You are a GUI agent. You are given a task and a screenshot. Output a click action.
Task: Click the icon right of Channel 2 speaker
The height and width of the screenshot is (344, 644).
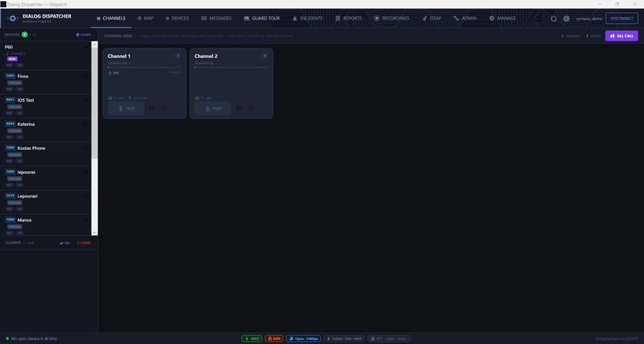[x=251, y=108]
